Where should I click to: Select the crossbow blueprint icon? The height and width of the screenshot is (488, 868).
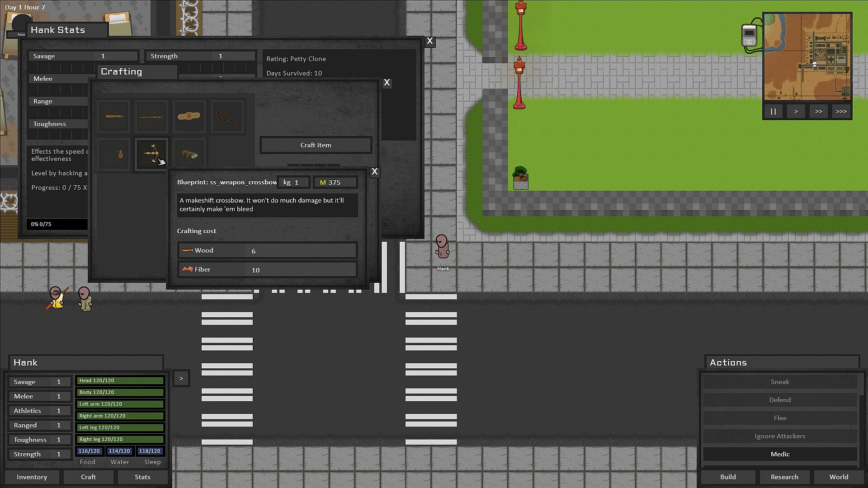(151, 154)
